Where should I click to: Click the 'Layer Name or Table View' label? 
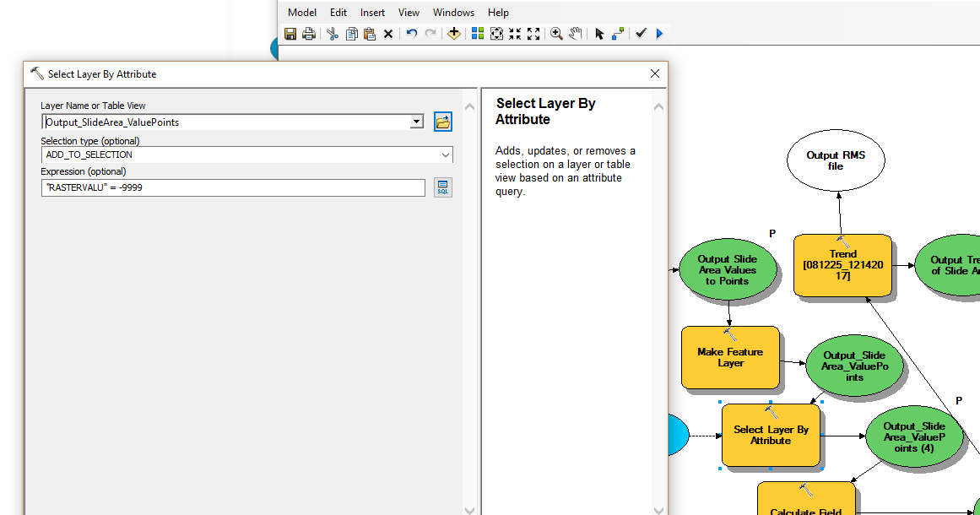point(93,106)
